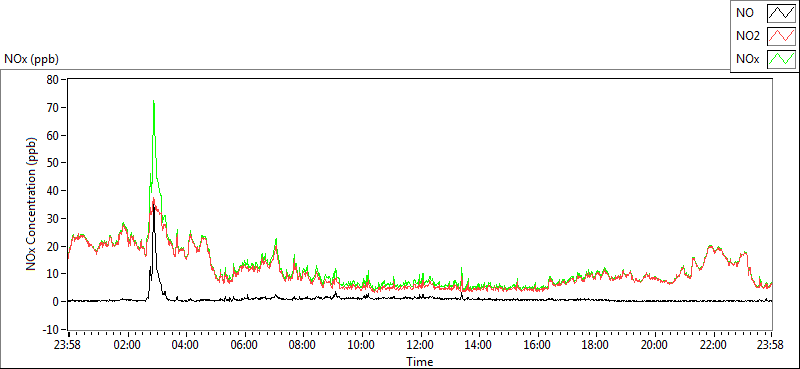Screen dimensions: 800x369
Task: Click the Time axis label
Action: click(x=419, y=362)
